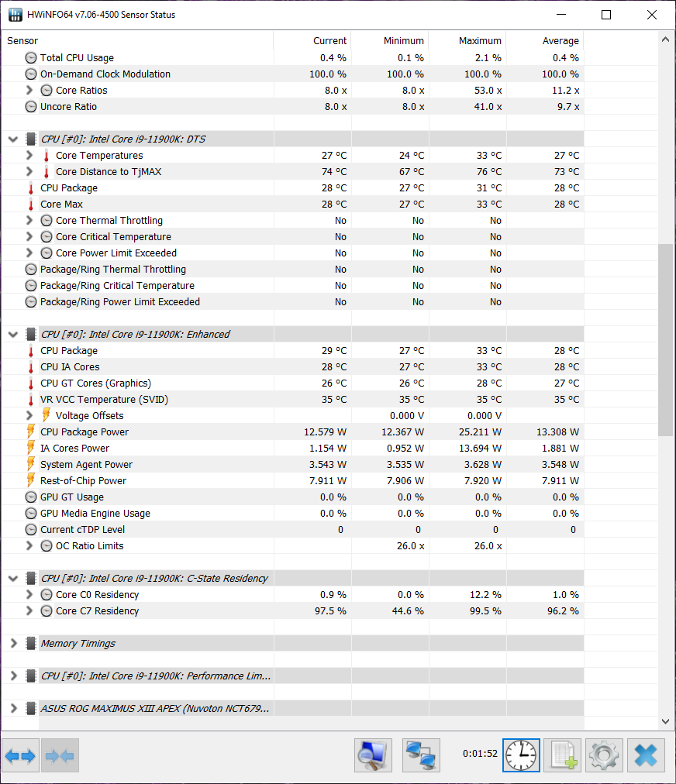Click the chip icon of ASUS ROG MAXIMUS group
The width and height of the screenshot is (676, 784).
(x=31, y=709)
